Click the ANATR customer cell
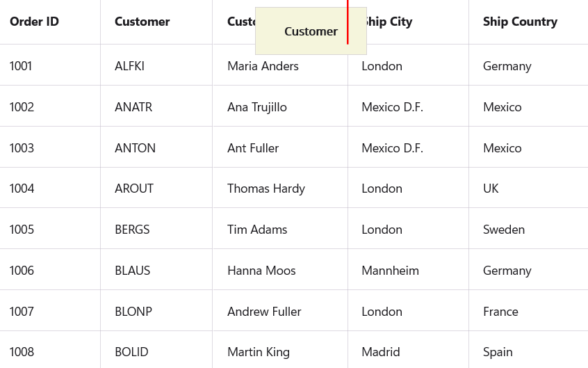588x368 pixels. pos(133,107)
